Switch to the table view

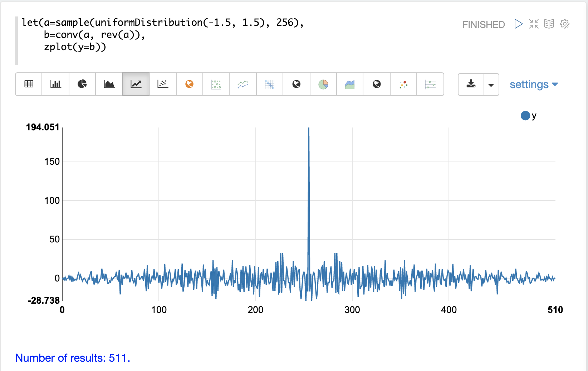pos(29,84)
